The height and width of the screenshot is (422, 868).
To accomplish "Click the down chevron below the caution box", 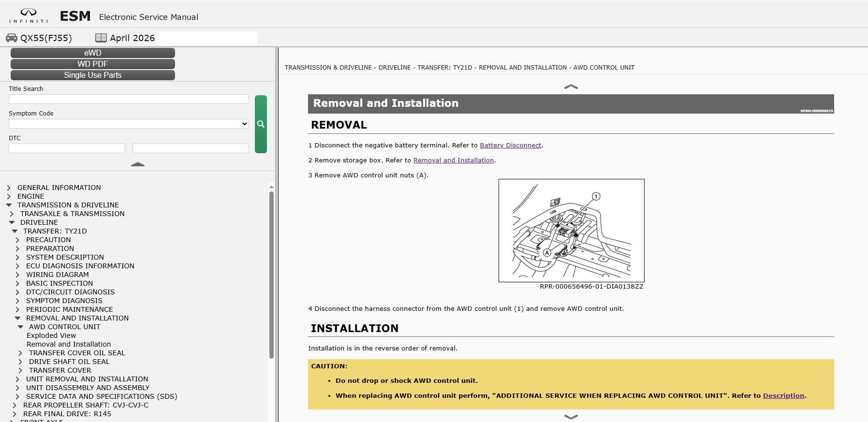I will tap(571, 416).
